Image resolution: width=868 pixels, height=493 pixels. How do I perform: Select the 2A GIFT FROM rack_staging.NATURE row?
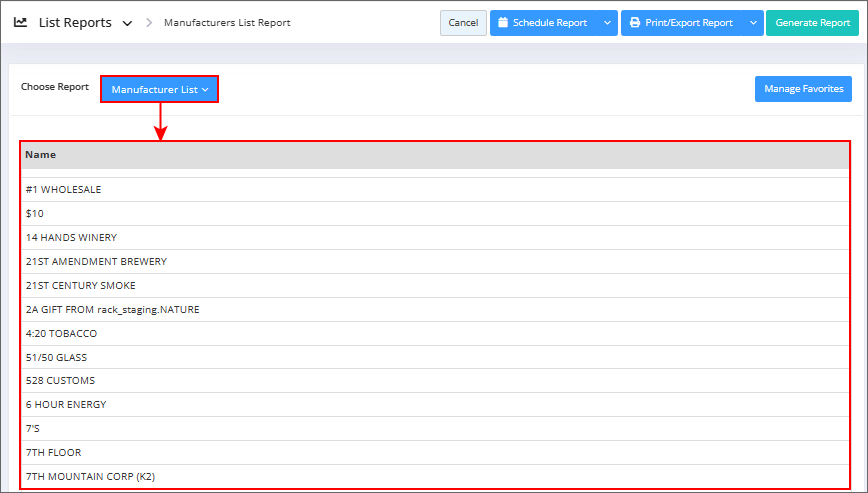click(x=435, y=309)
